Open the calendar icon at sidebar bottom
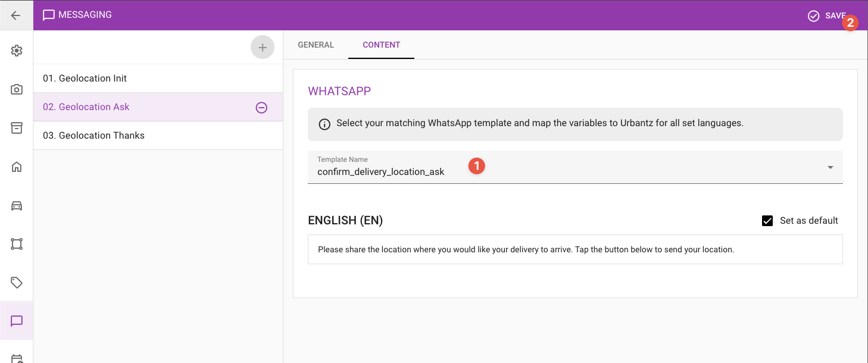Viewport: 868px width, 363px height. tap(17, 358)
